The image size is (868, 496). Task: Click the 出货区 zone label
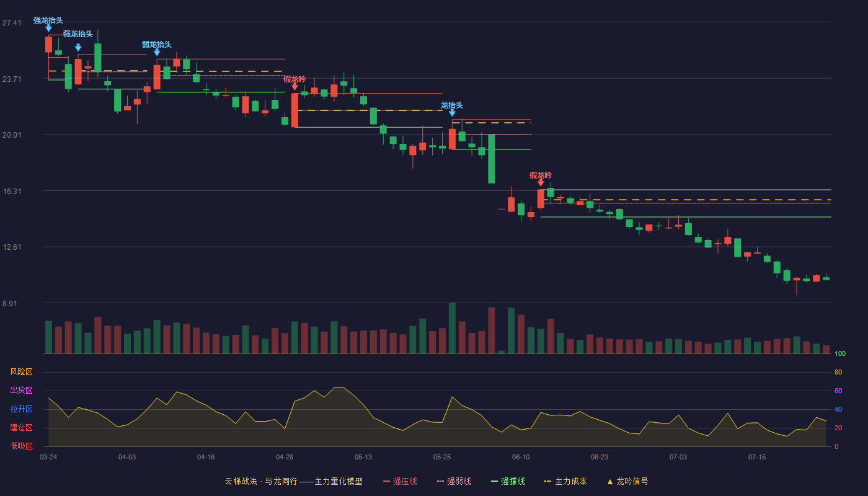(21, 391)
